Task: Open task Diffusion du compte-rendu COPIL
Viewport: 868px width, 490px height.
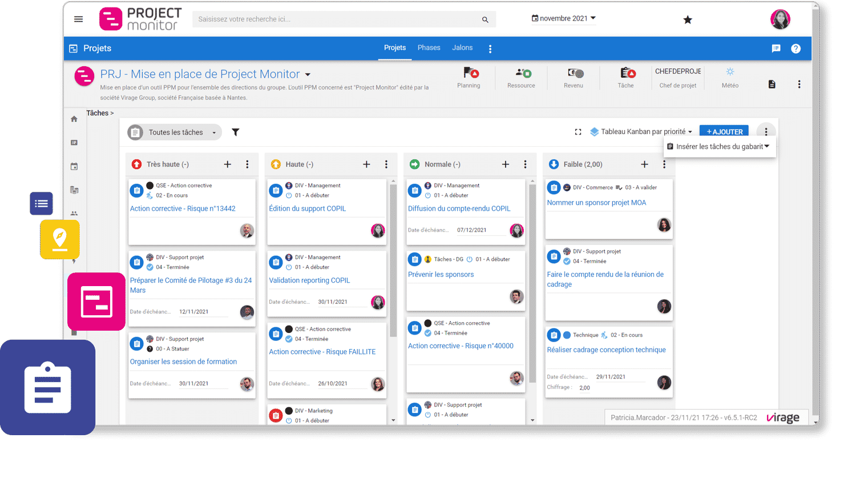Action: pyautogui.click(x=459, y=209)
